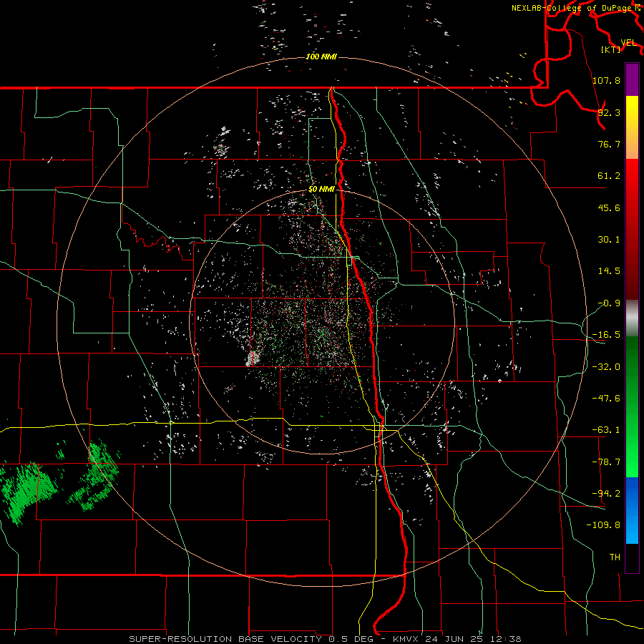Click the [KT] units label
This screenshot has width=644, height=644.
click(x=610, y=49)
